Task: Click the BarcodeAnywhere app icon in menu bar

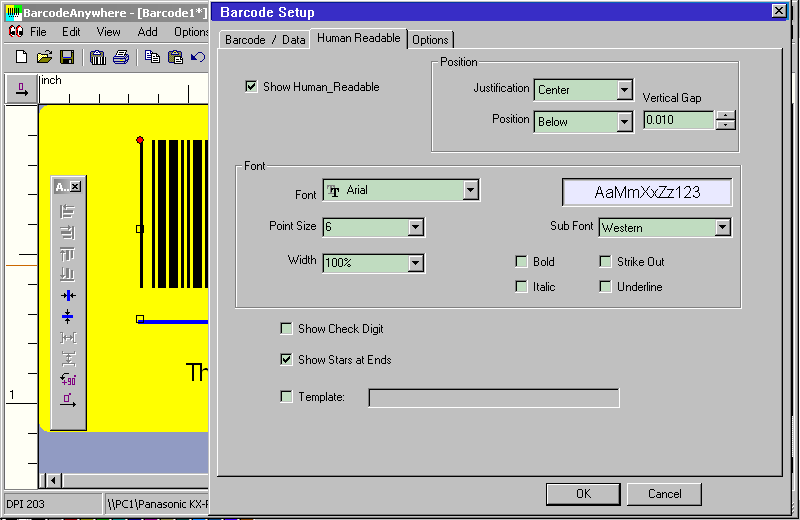Action: [16, 32]
